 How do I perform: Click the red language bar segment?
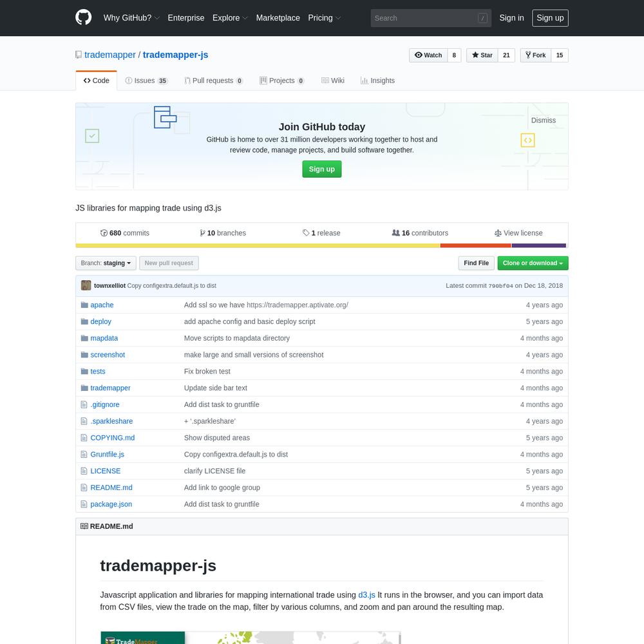coord(476,245)
